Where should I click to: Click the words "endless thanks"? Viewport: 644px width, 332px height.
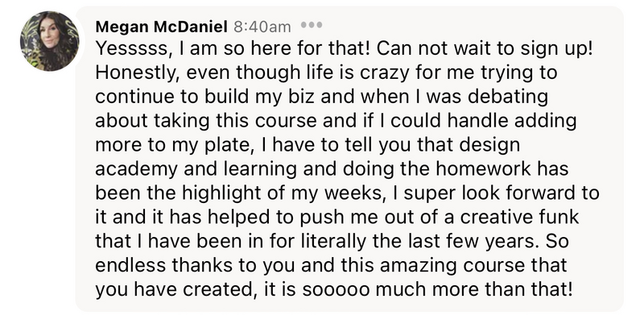(164, 265)
